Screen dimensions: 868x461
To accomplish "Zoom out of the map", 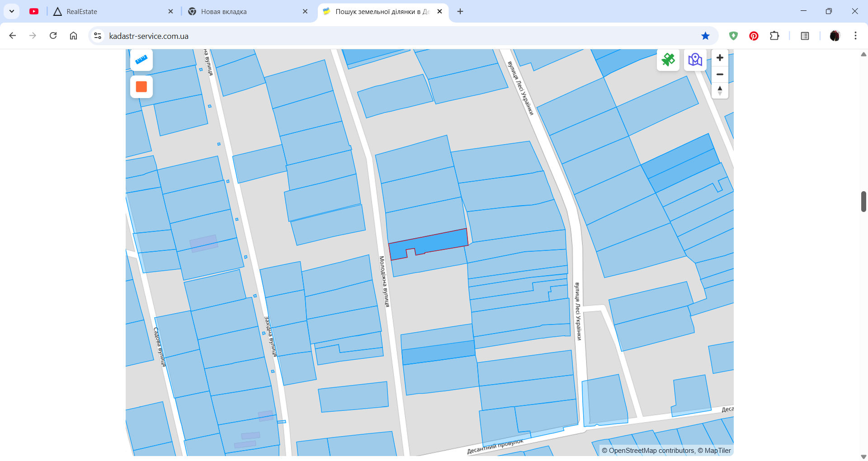I will click(x=720, y=74).
